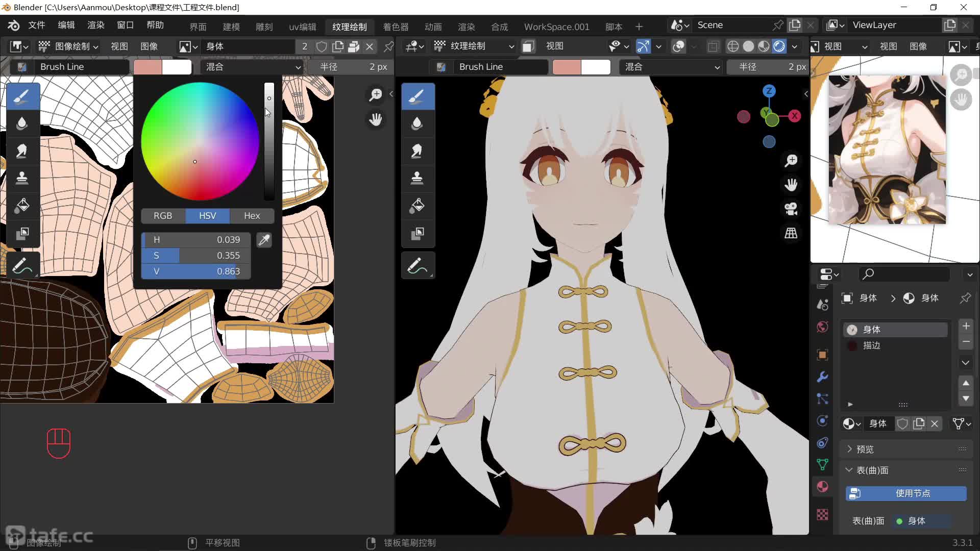Click the eyedropper color sampler icon
This screenshot has height=551, width=980.
[x=264, y=240]
